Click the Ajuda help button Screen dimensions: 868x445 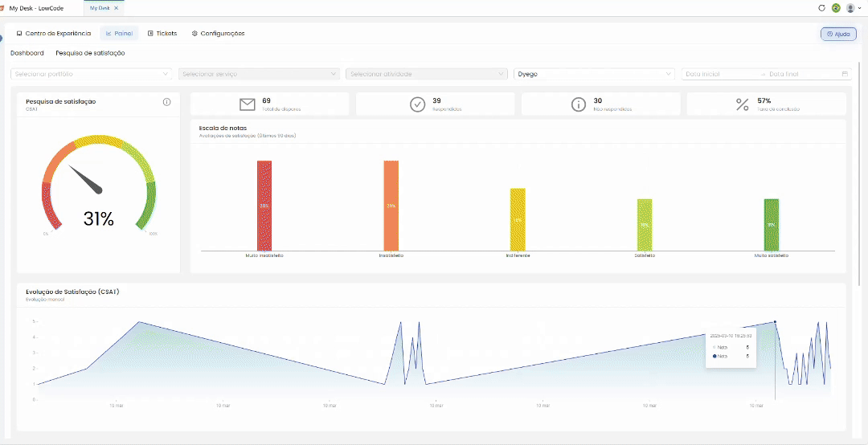tap(838, 34)
